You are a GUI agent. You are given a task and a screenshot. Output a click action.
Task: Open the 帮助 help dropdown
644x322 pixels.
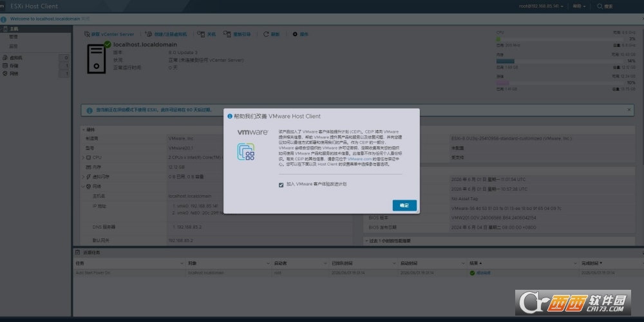[579, 6]
